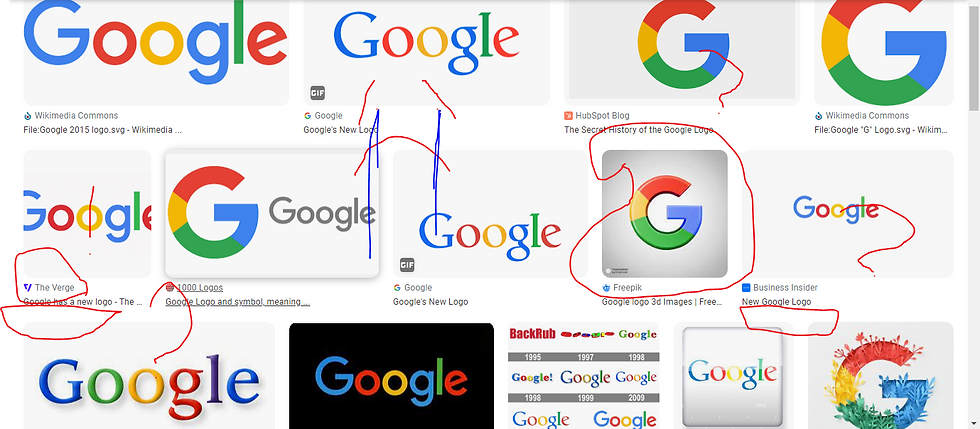Open the floral paper-cut G logo image
This screenshot has width=980, height=429.
881,376
